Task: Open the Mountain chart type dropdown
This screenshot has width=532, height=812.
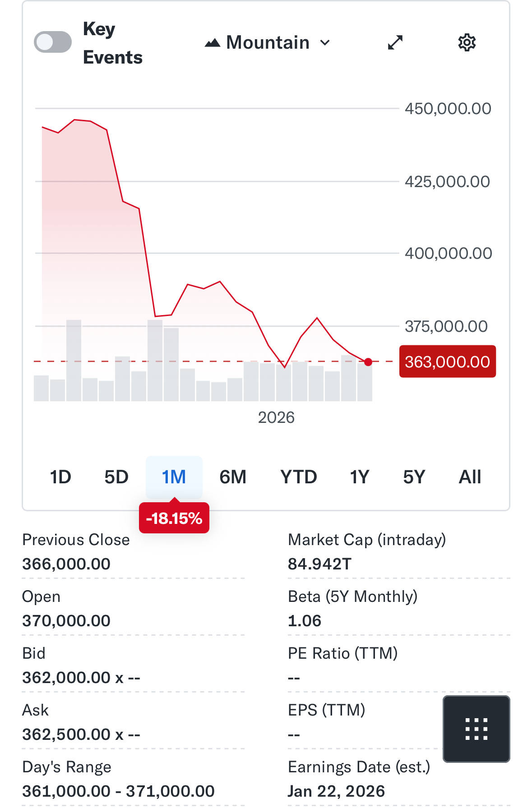Action: (x=268, y=43)
